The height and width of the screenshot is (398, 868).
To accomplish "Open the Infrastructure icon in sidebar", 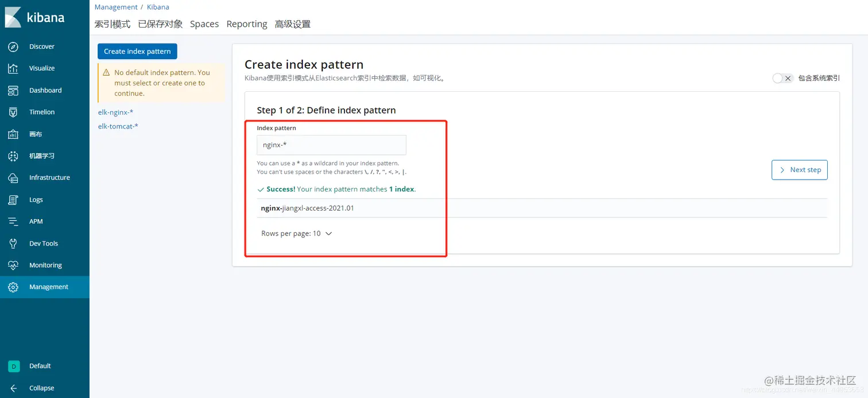I will coord(13,178).
